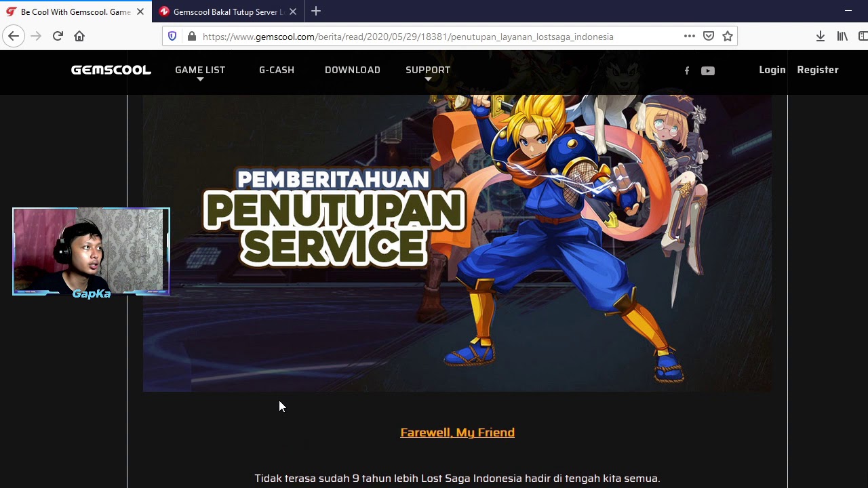The image size is (868, 488).
Task: Switch to Be Cool With Gemscool tab
Action: click(x=76, y=12)
